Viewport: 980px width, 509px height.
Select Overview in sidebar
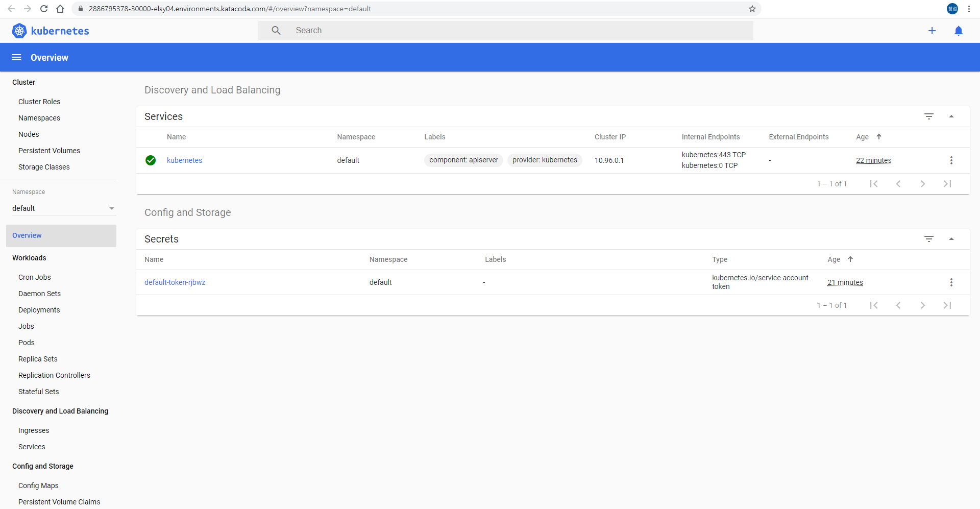pyautogui.click(x=61, y=235)
